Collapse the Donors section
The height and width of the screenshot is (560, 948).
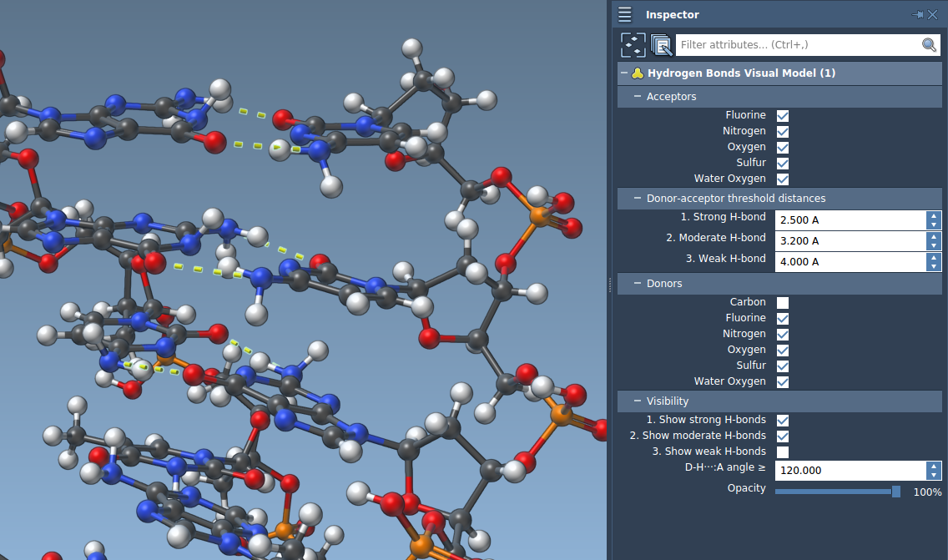[637, 284]
